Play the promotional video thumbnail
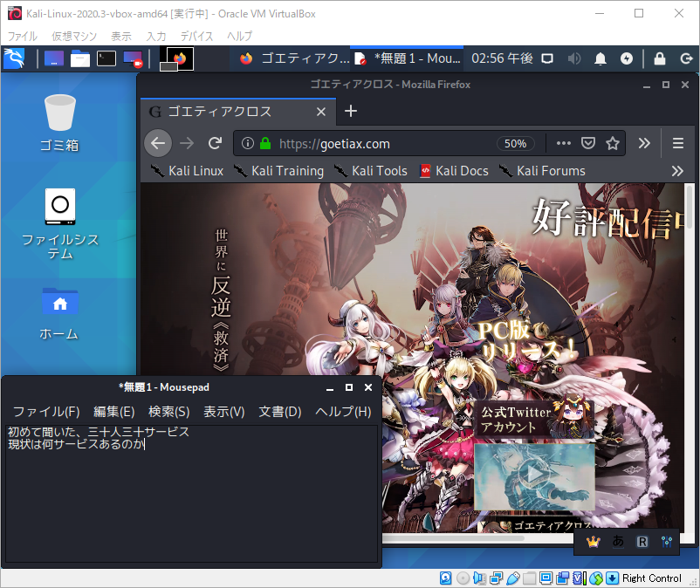The width and height of the screenshot is (700, 588). coord(534,476)
